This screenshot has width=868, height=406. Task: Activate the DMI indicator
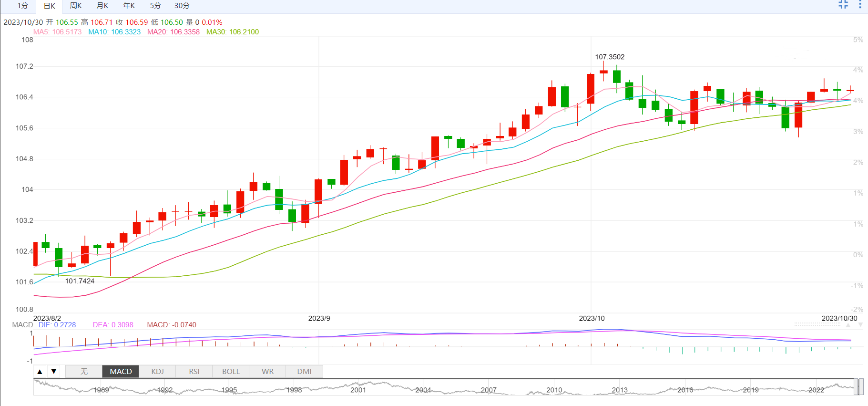tap(304, 372)
